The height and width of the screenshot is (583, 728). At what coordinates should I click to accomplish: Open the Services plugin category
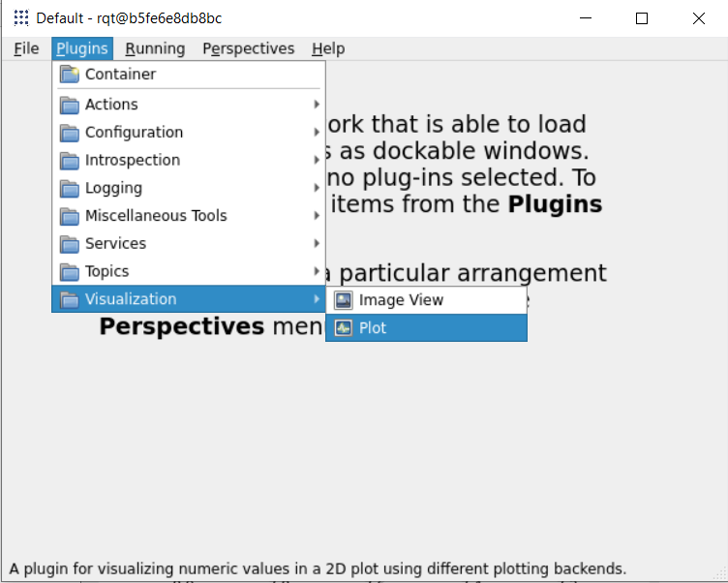coord(189,244)
